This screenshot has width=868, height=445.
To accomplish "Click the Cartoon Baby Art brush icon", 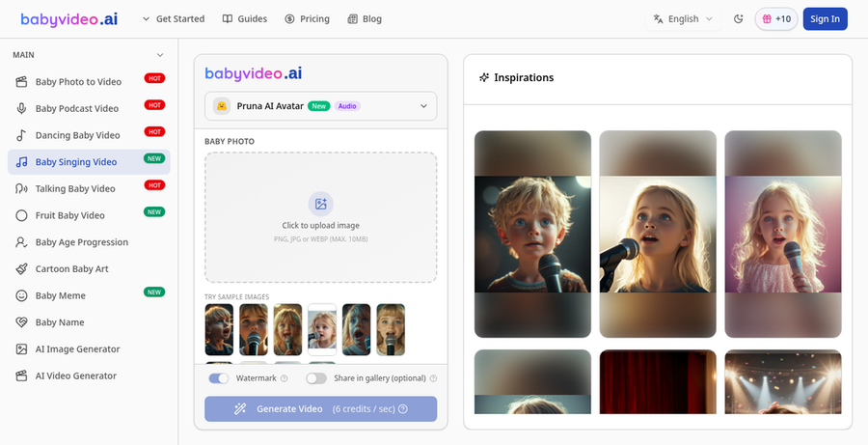I will click(x=21, y=268).
